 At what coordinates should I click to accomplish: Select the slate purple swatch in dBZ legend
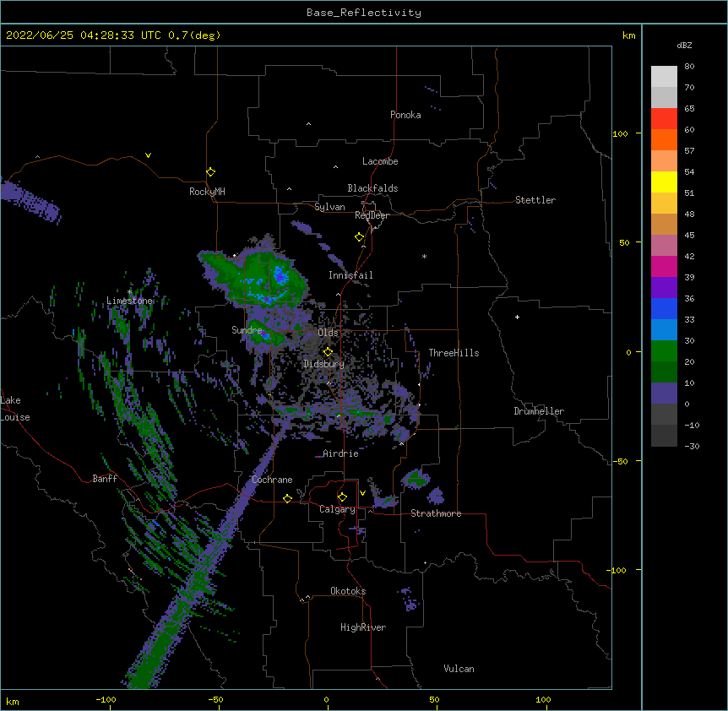[x=664, y=393]
